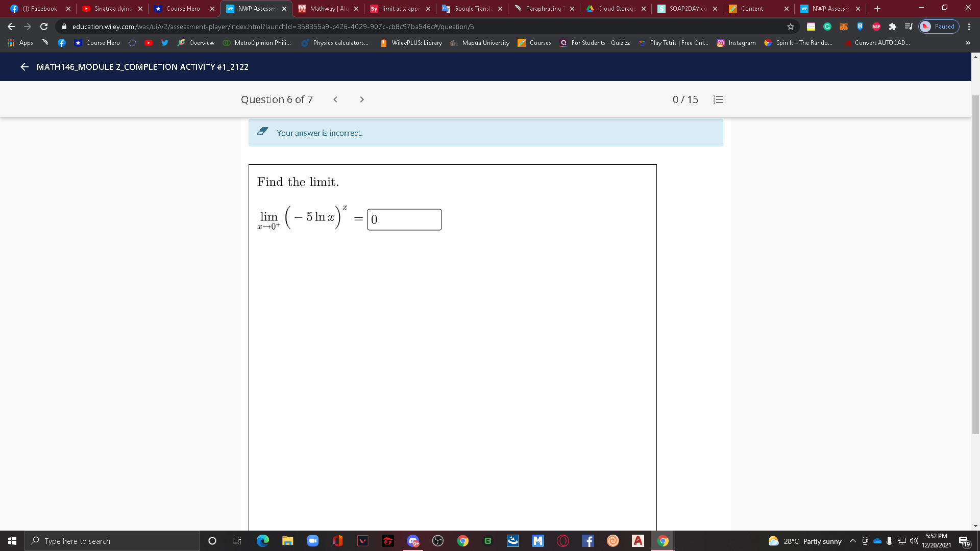Viewport: 980px width, 551px height.
Task: Open the music playlist extension icon
Action: [x=909, y=27]
